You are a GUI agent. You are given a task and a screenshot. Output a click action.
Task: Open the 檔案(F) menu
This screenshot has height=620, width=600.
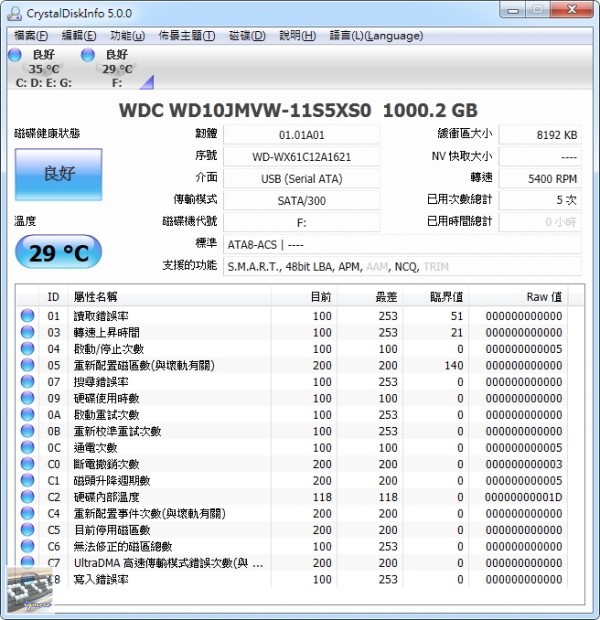point(31,36)
